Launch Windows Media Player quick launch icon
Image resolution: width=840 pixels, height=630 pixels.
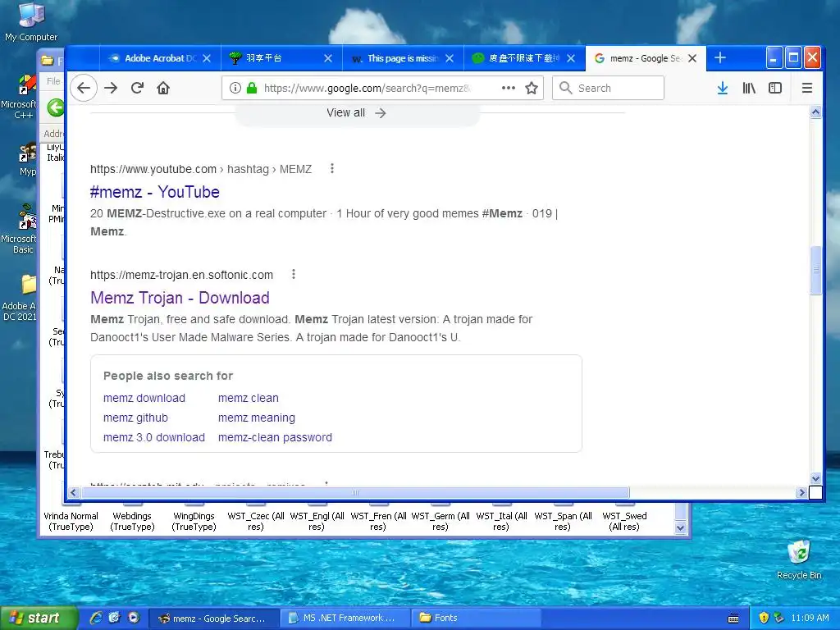(x=134, y=618)
